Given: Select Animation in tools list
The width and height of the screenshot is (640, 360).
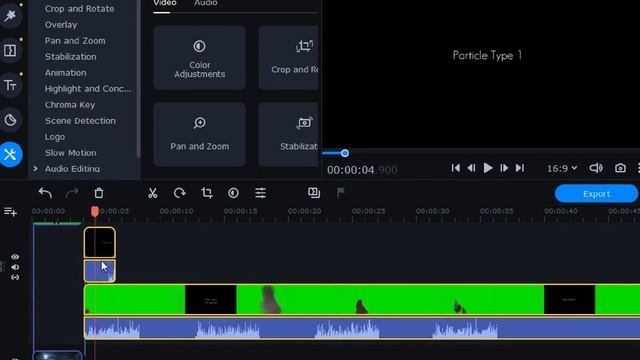Looking at the screenshot, I should (65, 73).
